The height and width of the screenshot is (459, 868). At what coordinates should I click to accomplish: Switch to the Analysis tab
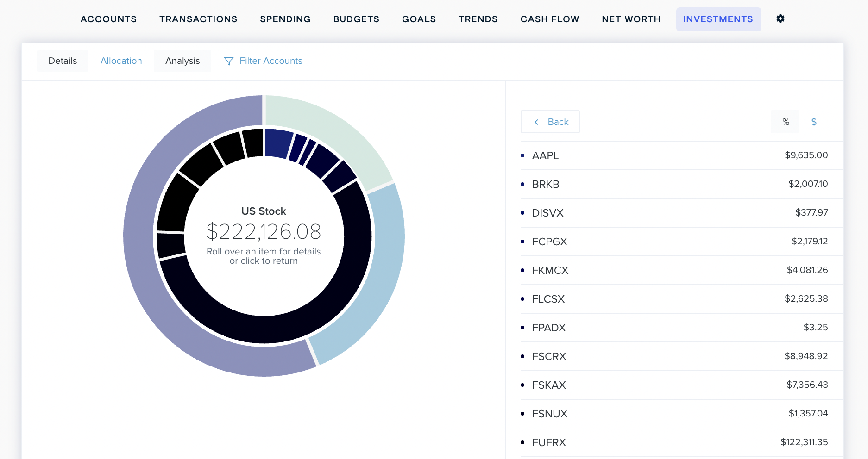coord(182,61)
